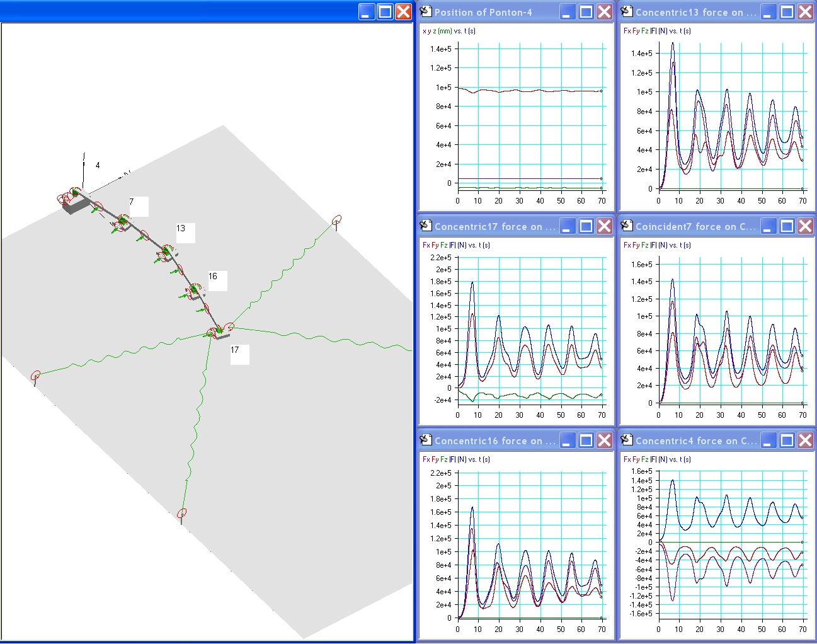Select the 'Concentric4 force on C...' window title
This screenshot has width=817, height=644.
tap(696, 440)
